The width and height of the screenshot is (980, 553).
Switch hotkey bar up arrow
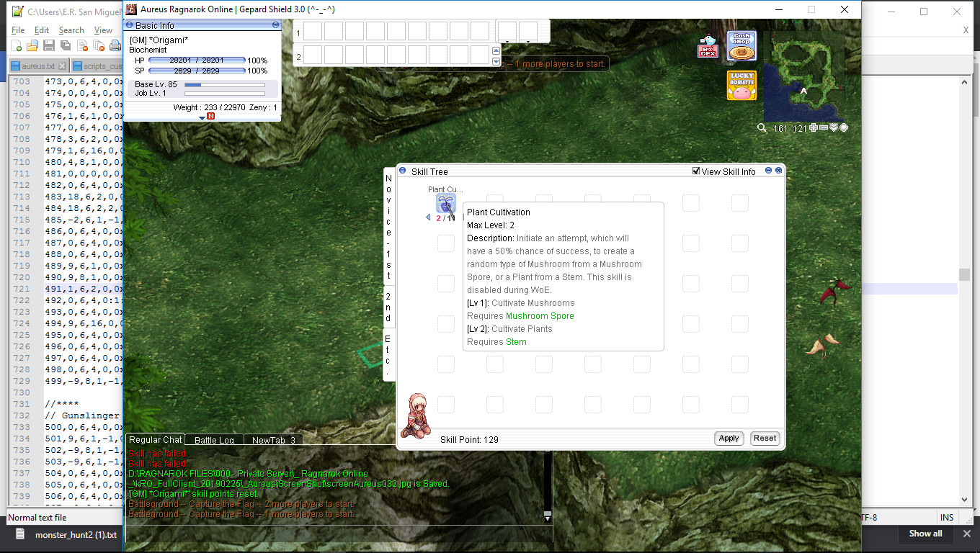pyautogui.click(x=496, y=50)
